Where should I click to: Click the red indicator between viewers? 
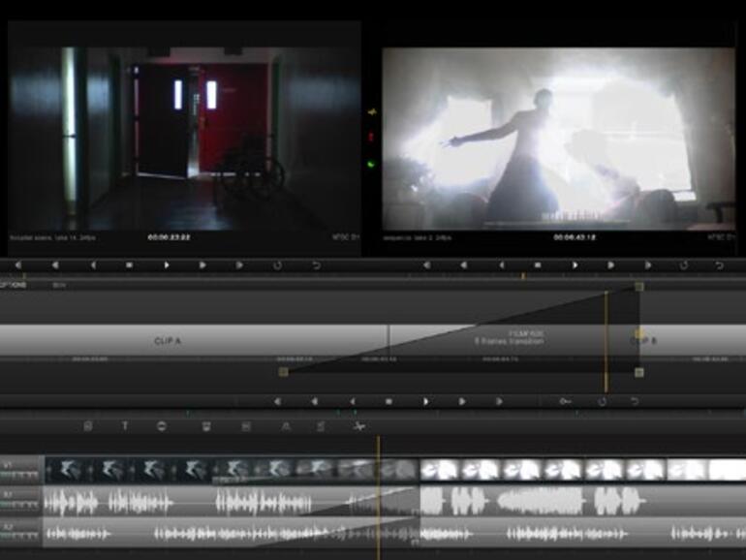pyautogui.click(x=372, y=138)
